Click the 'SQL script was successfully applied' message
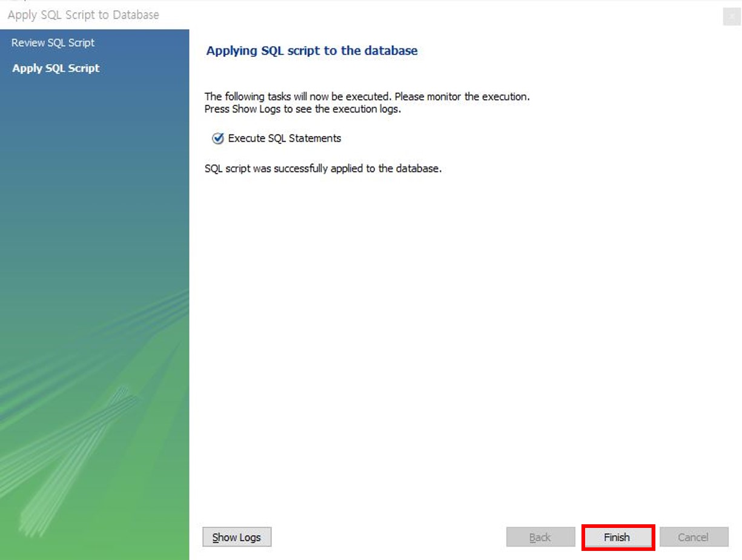This screenshot has height=560, width=742. (323, 168)
